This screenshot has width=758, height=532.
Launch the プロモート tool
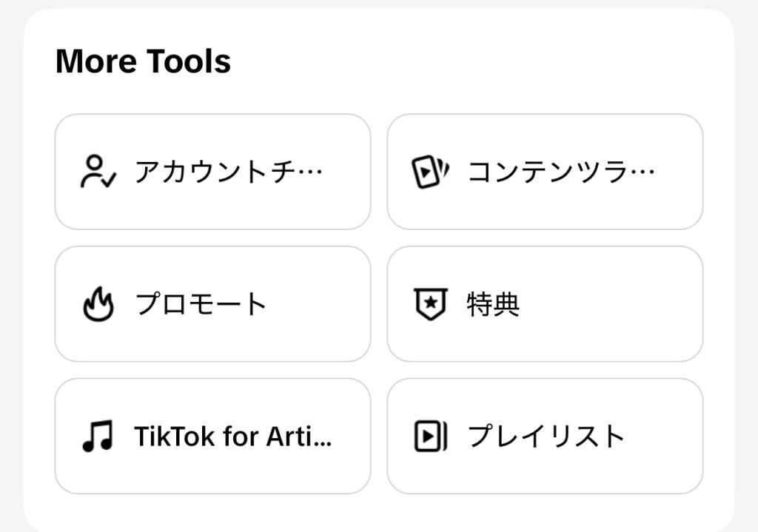[212, 302]
